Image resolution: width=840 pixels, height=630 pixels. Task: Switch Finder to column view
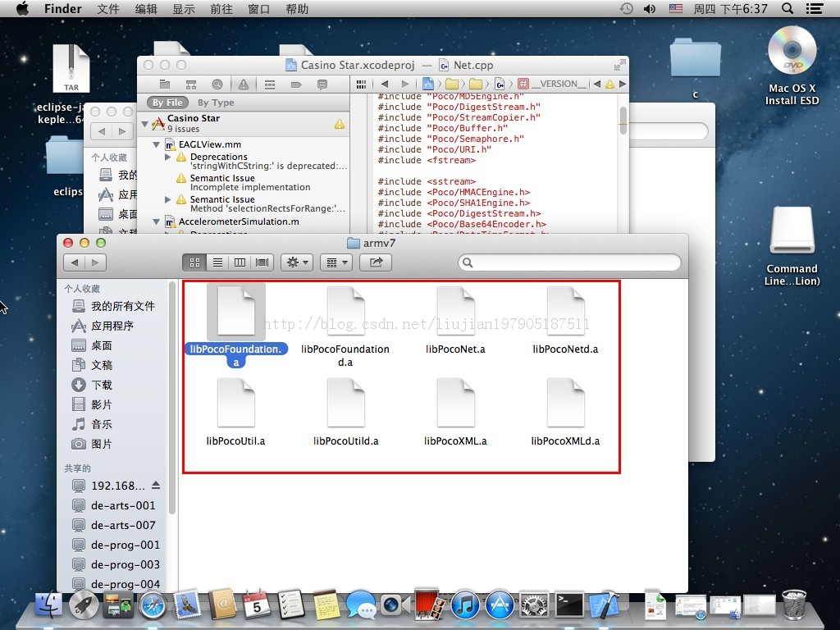pyautogui.click(x=240, y=262)
